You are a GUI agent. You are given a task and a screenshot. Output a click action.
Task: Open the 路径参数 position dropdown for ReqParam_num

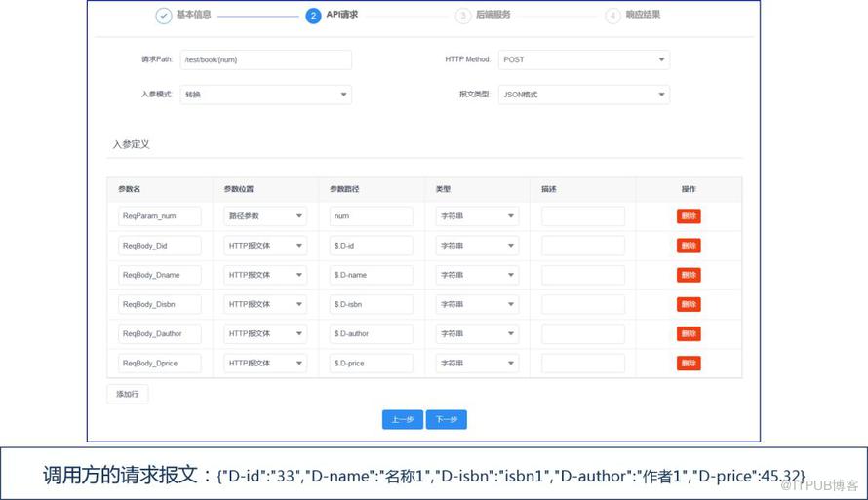tap(265, 216)
